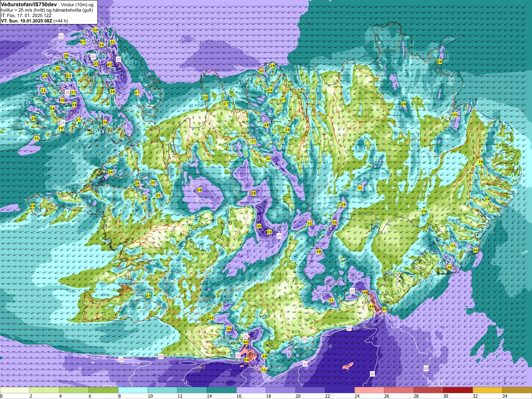Click the light lavender 16–18 m/s legend swatch
The width and height of the screenshot is (532, 399).
click(251, 391)
